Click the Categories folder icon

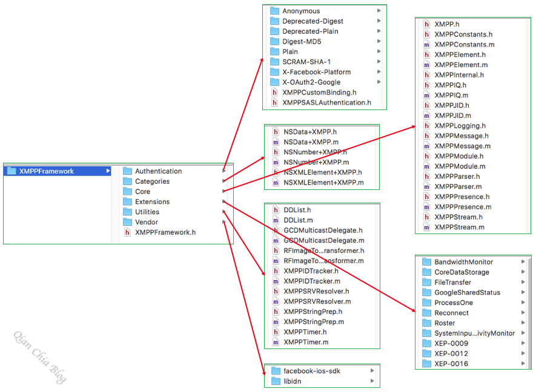[128, 181]
